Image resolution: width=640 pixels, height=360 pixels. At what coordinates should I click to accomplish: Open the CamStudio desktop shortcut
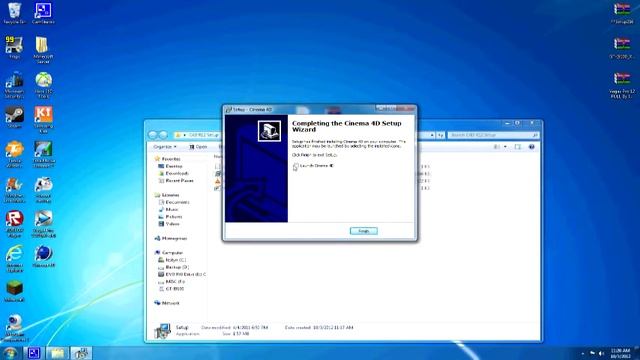tap(43, 13)
